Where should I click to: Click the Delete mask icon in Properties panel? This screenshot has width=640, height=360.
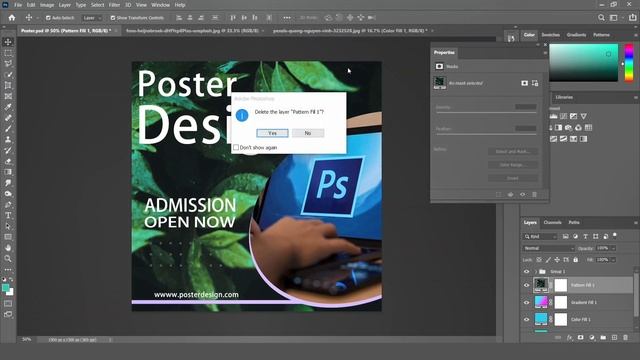tap(534, 195)
